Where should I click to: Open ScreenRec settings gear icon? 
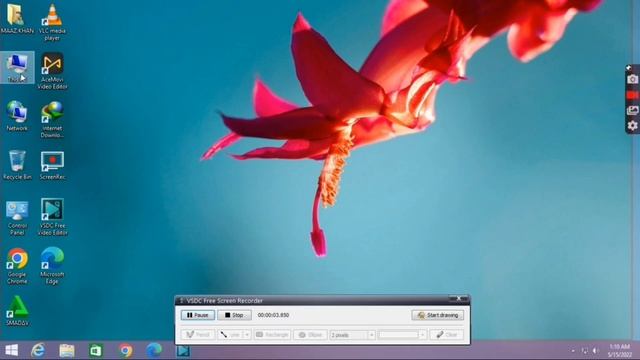coord(632,125)
